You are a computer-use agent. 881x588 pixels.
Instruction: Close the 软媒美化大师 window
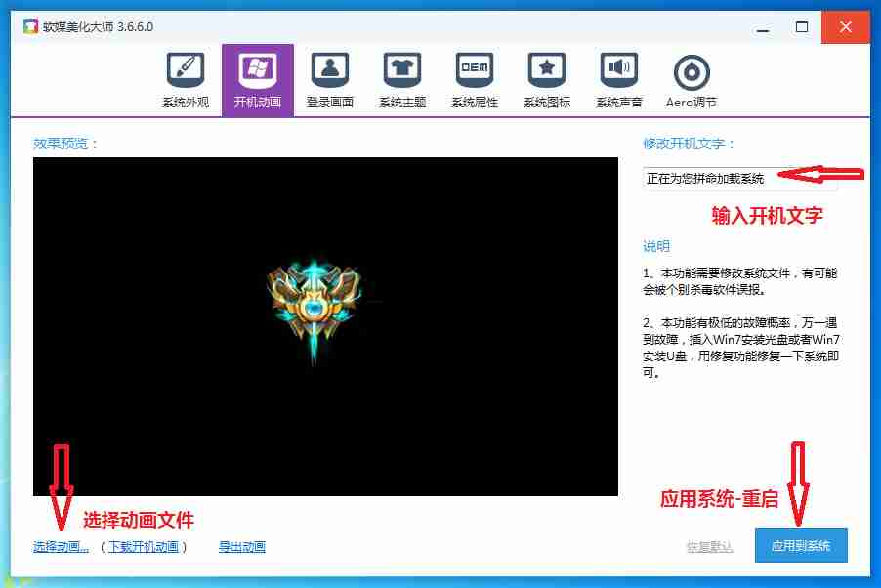pyautogui.click(x=844, y=28)
